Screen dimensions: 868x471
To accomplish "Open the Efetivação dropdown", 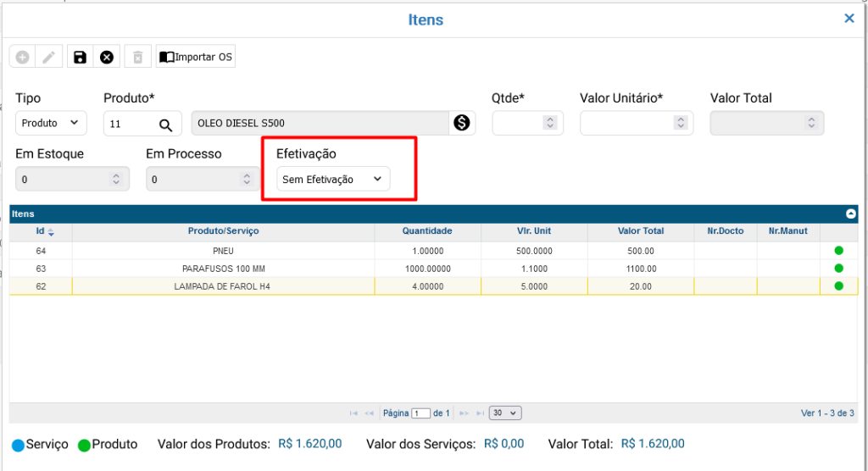I will (x=333, y=180).
